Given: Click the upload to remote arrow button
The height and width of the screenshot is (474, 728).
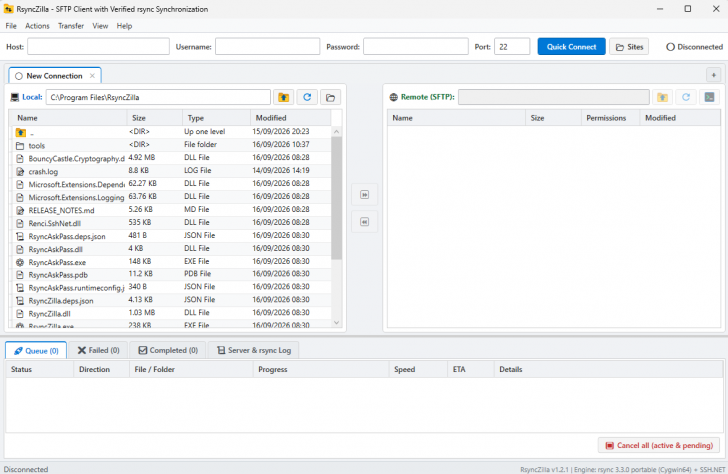Looking at the screenshot, I should point(364,195).
